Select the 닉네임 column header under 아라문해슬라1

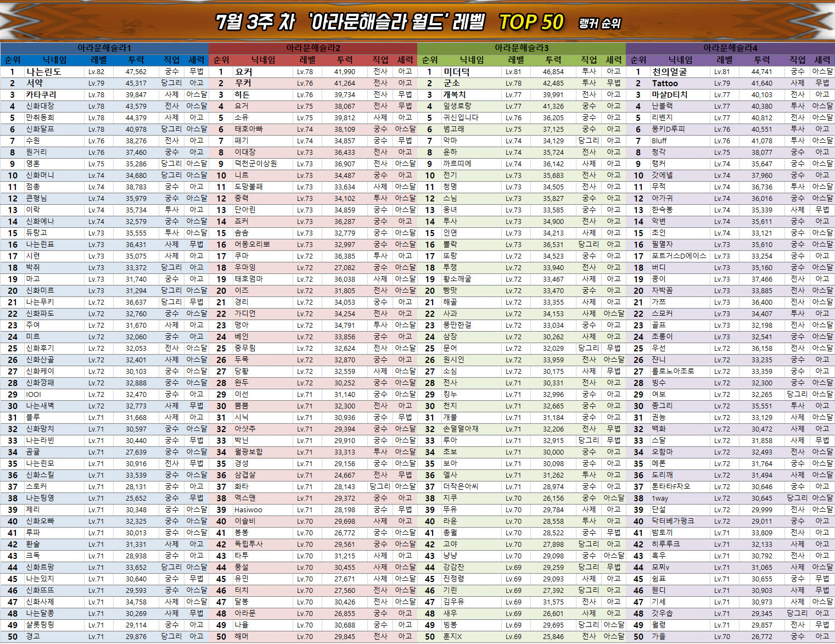[55, 60]
